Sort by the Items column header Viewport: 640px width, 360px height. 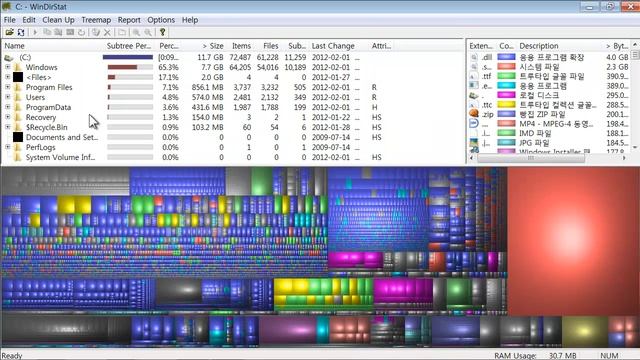[x=240, y=46]
